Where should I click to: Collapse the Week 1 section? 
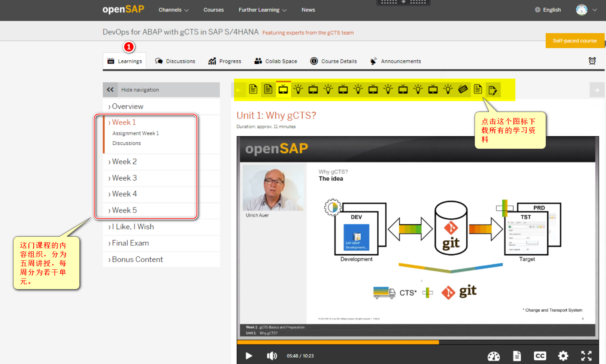[124, 122]
